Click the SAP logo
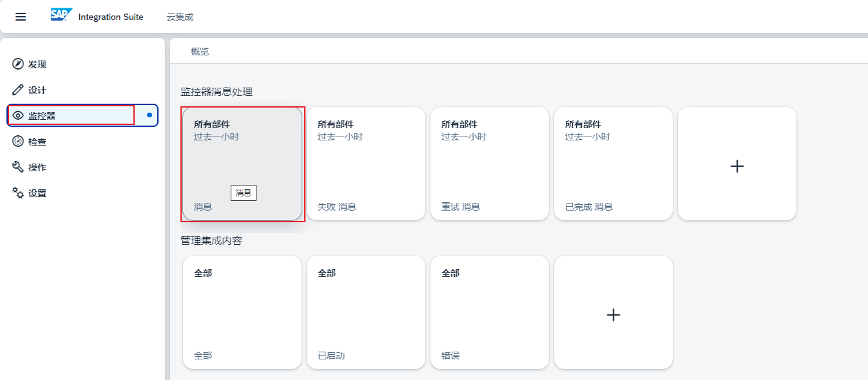The width and height of the screenshot is (868, 380). coord(62,15)
